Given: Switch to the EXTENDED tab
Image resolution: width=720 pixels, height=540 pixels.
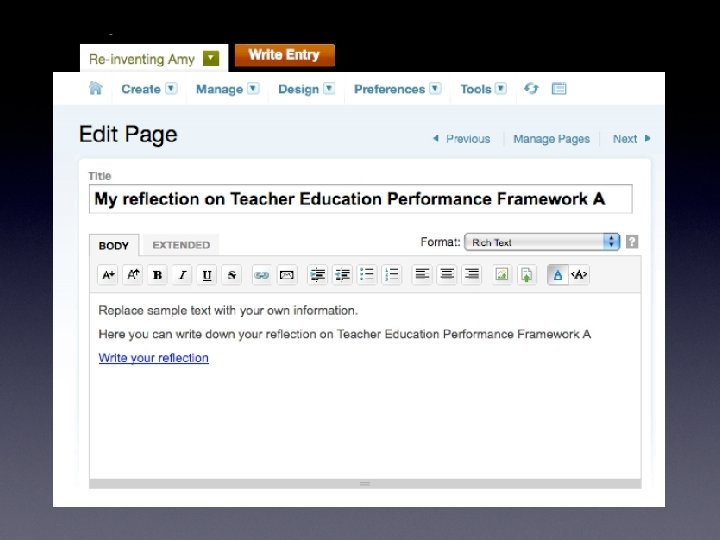Looking at the screenshot, I should click(181, 245).
